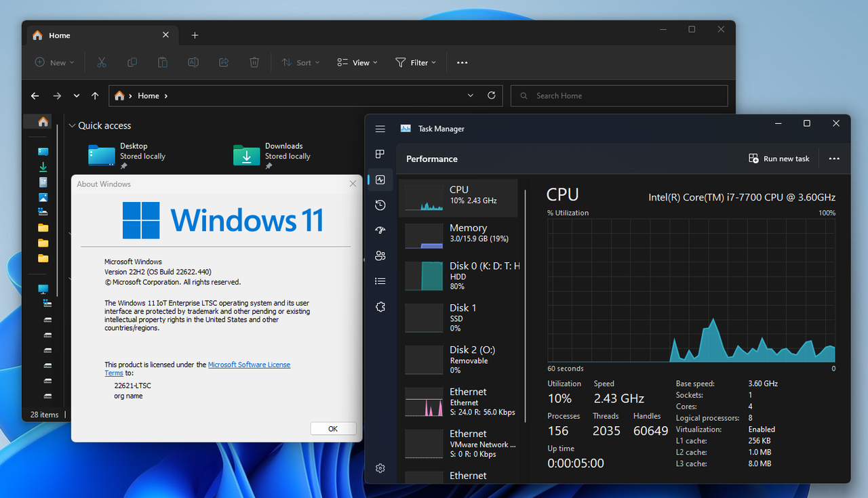
Task: Open the Downloads folder in Quick access
Action: 272,156
